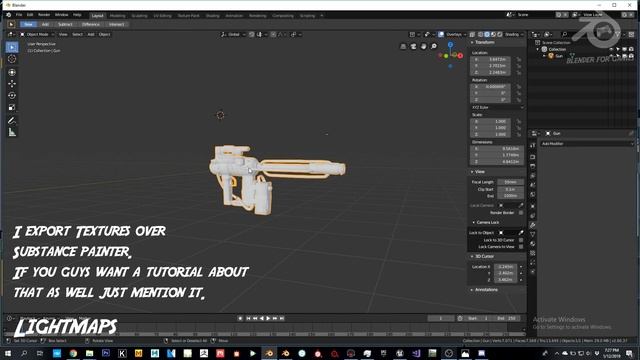Toggle camera view icon in viewport
Viewport: 640px width, 360px height.
click(x=413, y=47)
